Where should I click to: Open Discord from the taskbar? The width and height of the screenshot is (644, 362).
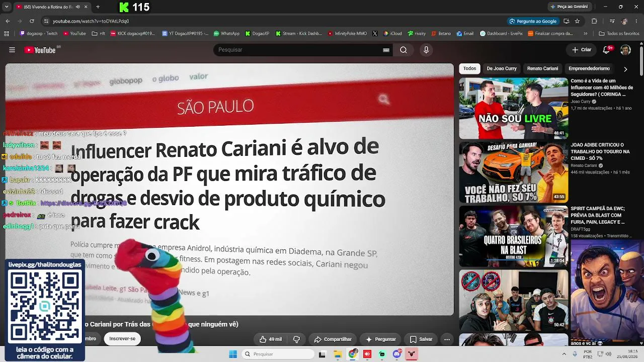tap(397, 354)
